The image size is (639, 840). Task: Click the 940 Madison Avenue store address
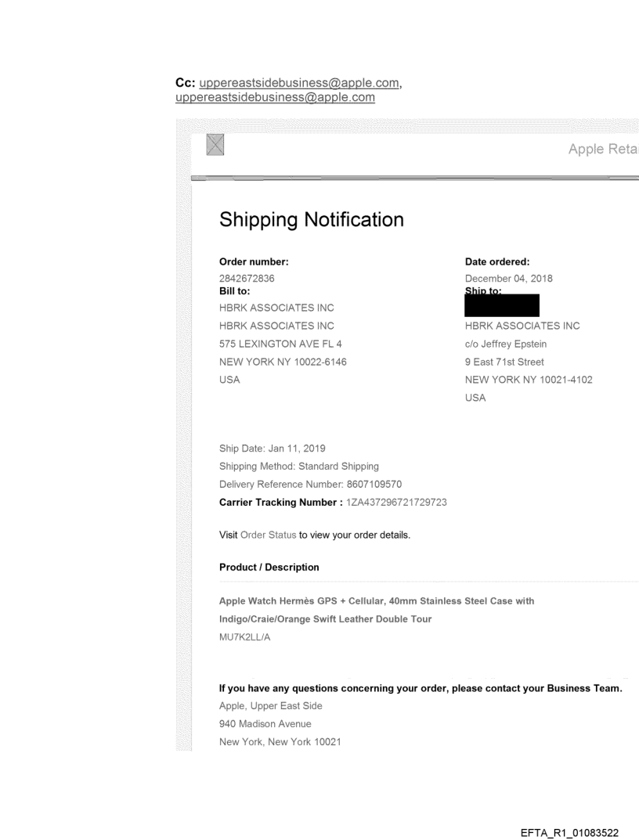265,724
